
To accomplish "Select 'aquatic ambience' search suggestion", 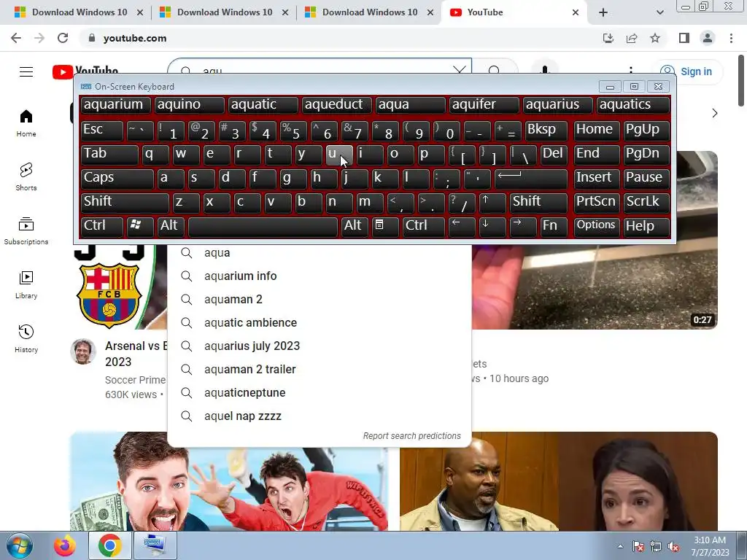I will pos(320,323).
